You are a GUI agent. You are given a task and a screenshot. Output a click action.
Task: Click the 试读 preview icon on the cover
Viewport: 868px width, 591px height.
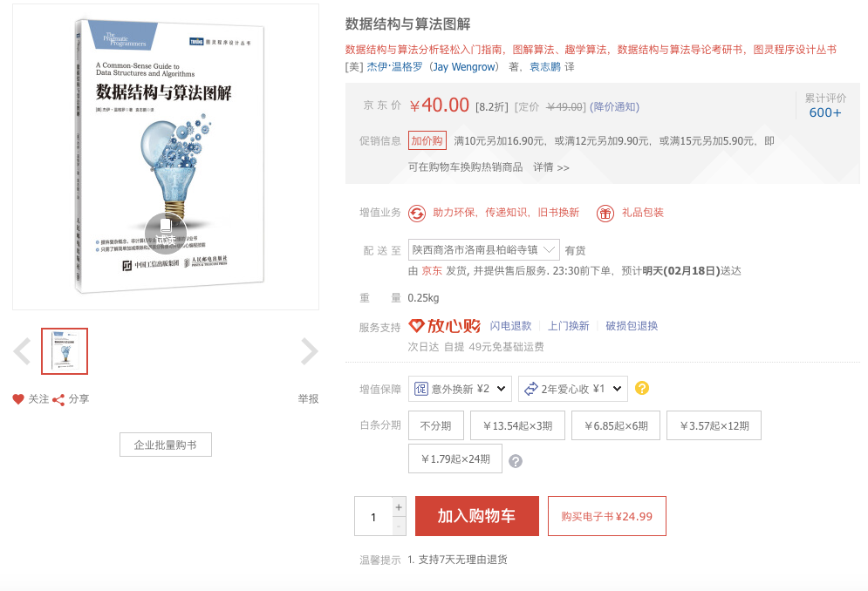coord(166,233)
